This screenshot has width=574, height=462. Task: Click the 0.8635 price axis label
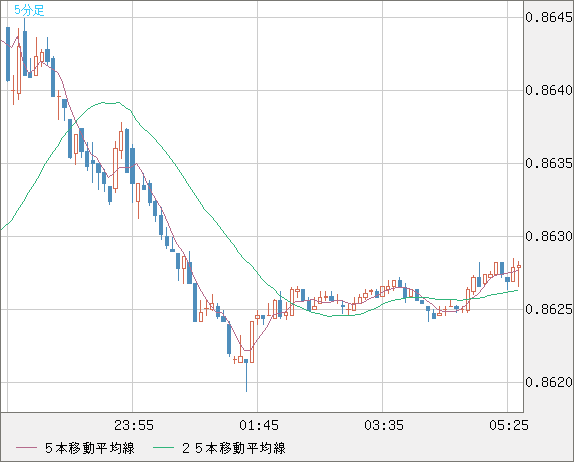548,163
